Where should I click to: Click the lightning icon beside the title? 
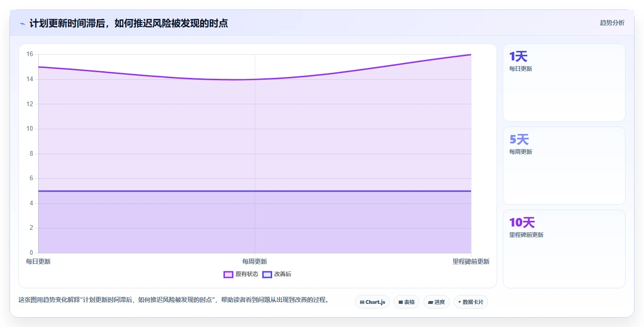23,24
